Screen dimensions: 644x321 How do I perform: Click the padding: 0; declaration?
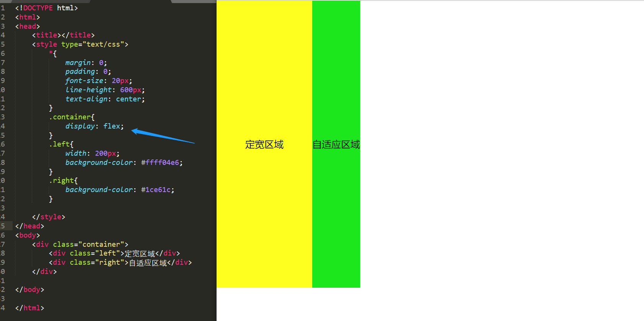pos(88,72)
